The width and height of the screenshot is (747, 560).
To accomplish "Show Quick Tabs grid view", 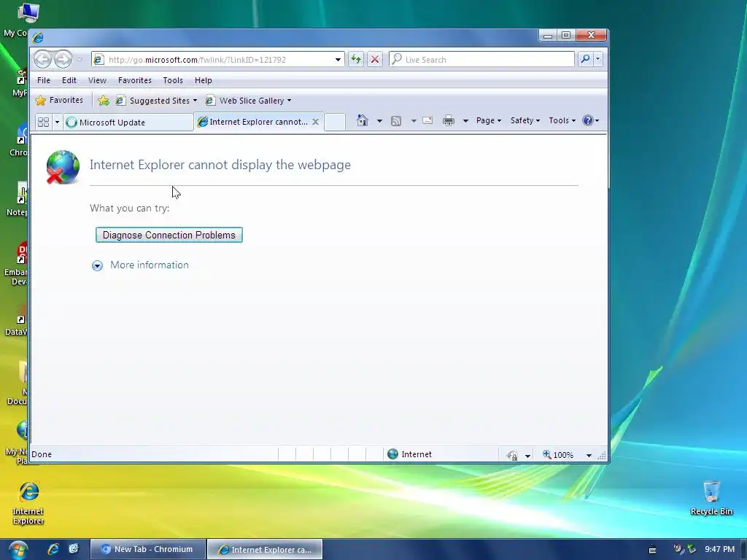I will (x=43, y=122).
